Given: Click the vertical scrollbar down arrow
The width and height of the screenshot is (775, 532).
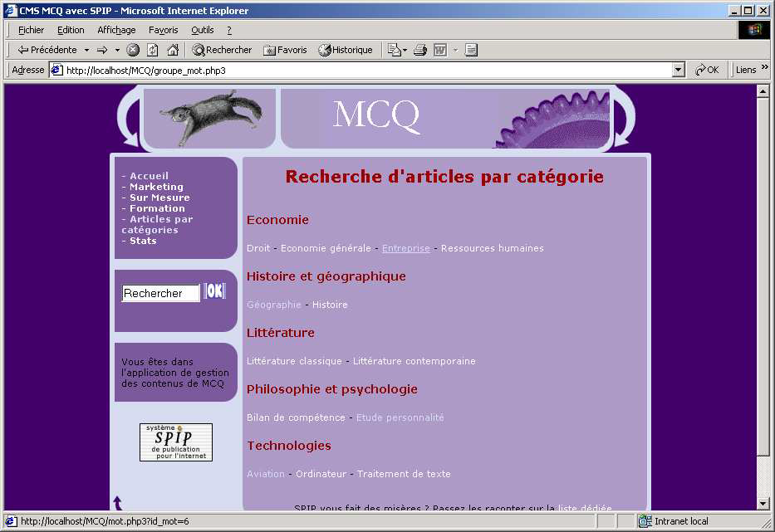Looking at the screenshot, I should [763, 504].
